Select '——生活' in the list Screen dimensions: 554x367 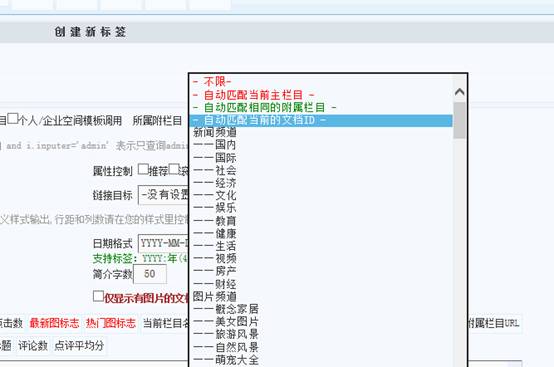321,246
